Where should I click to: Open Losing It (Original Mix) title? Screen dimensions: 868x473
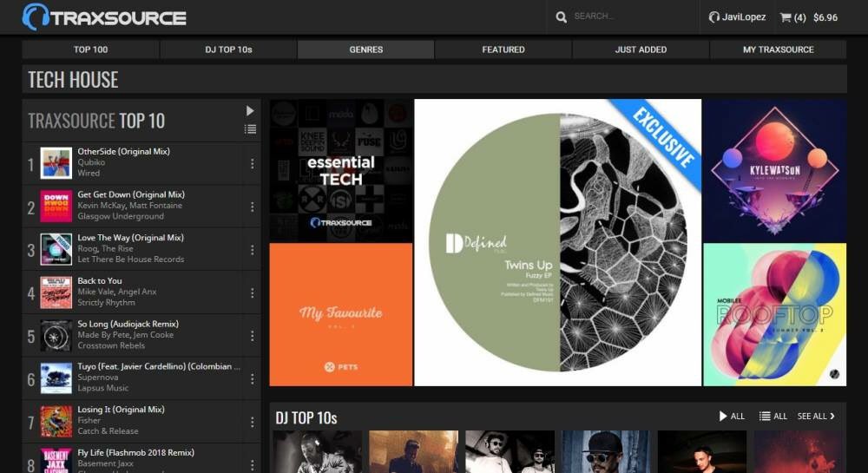121,410
